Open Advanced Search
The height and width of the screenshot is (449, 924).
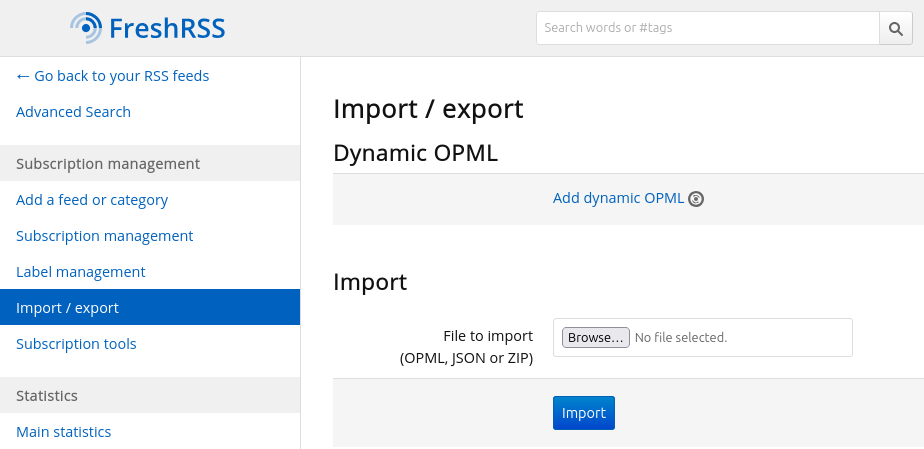(73, 112)
